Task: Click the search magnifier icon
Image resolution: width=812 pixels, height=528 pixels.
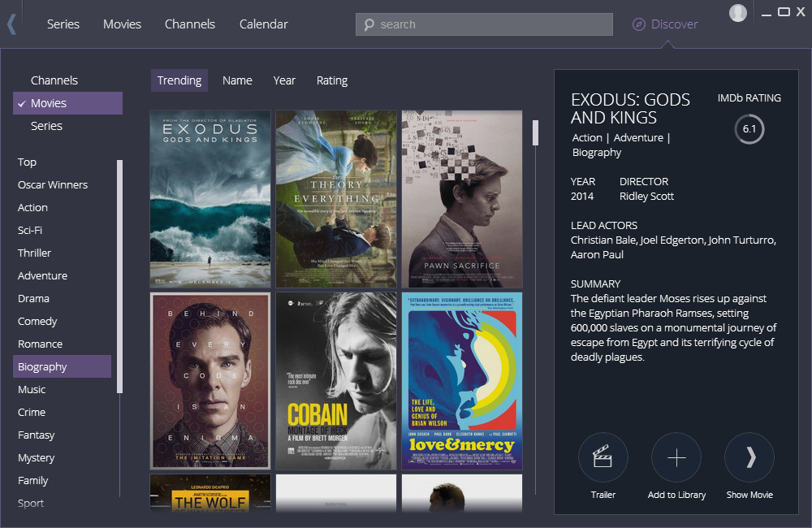Action: click(x=369, y=25)
